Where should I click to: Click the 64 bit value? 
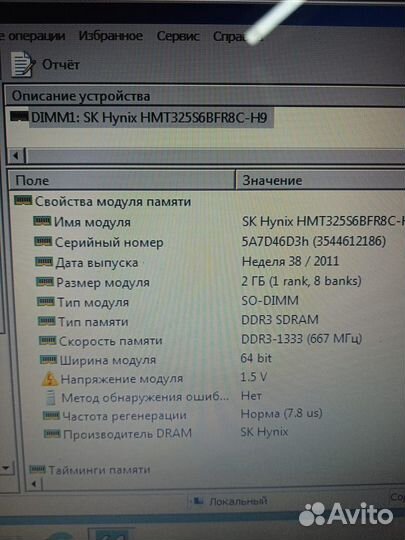[256, 358]
